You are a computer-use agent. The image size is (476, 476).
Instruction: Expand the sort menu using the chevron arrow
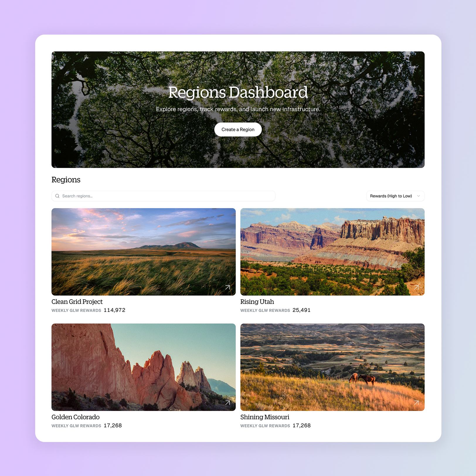(x=418, y=196)
